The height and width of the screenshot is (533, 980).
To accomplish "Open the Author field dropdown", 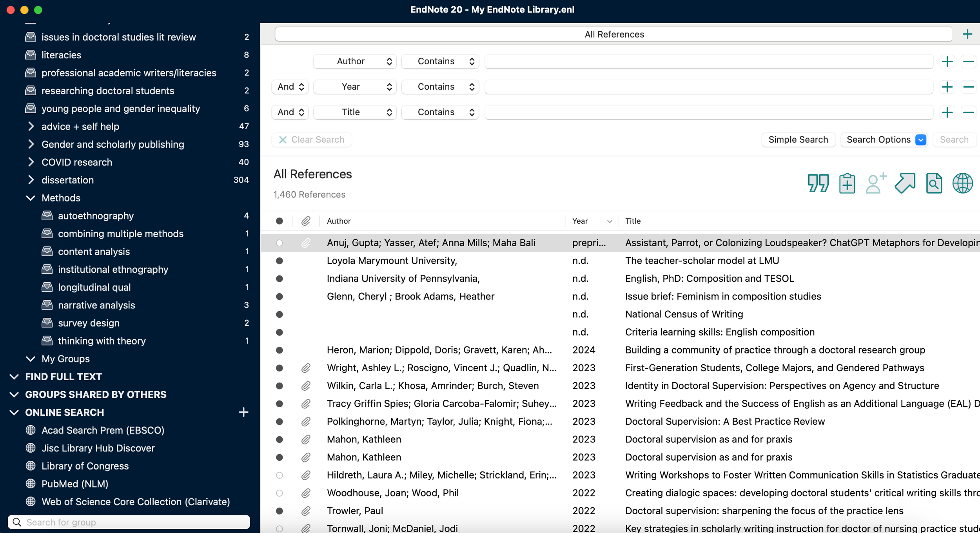I will [x=355, y=61].
